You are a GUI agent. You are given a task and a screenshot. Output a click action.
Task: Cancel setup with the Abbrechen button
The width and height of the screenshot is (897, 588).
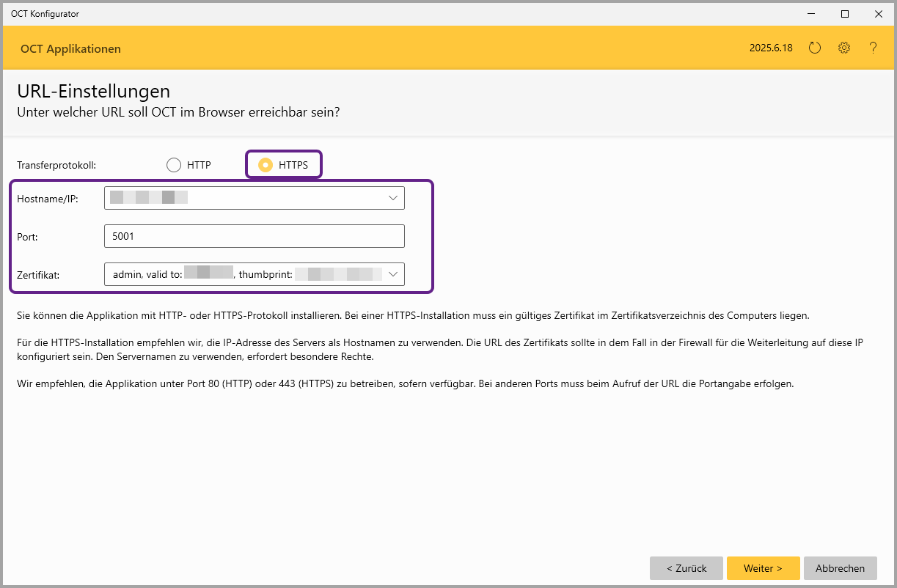coord(840,568)
